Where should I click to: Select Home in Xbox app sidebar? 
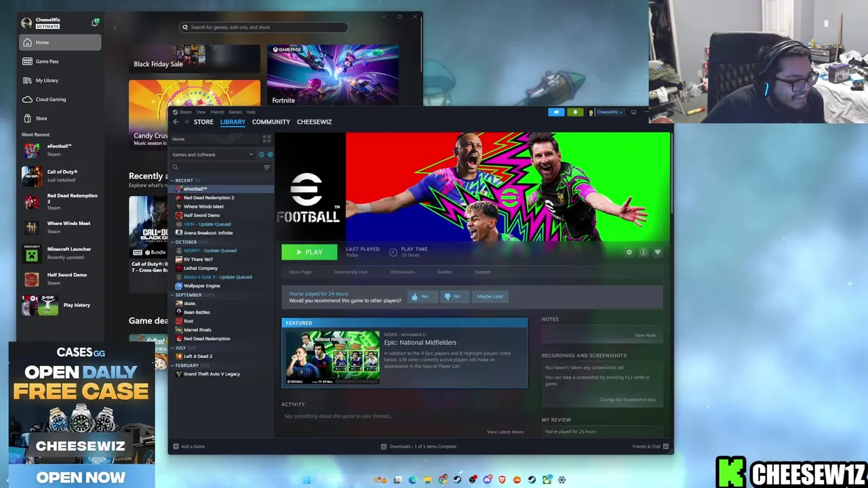(x=60, y=42)
